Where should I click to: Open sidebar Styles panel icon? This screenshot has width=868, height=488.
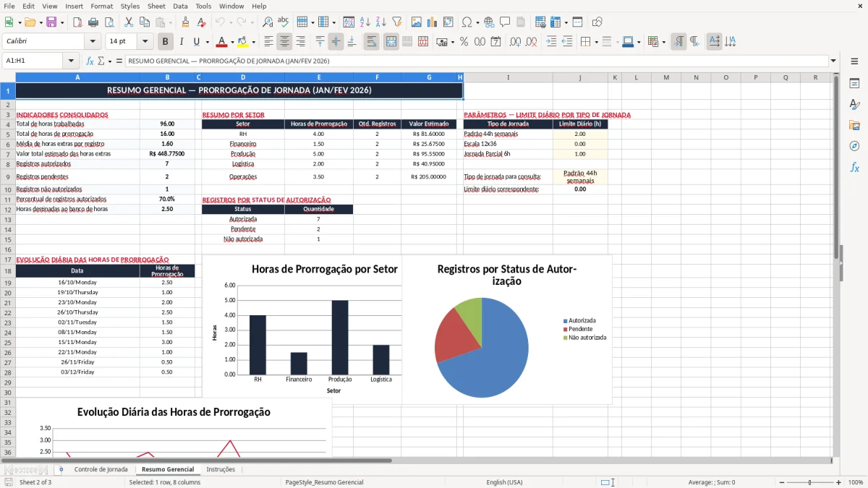pyautogui.click(x=854, y=104)
